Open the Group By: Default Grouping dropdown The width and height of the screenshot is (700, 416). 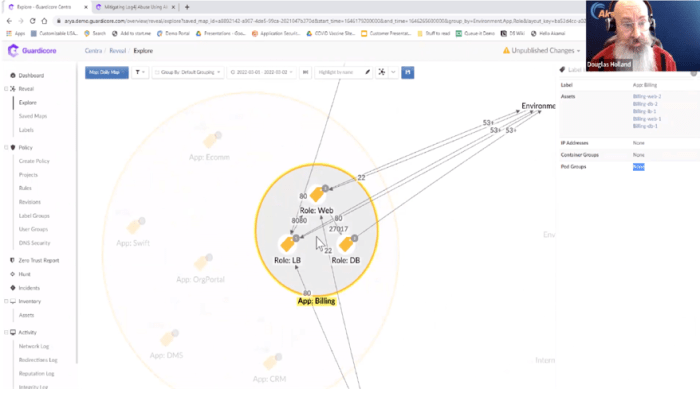coord(190,72)
